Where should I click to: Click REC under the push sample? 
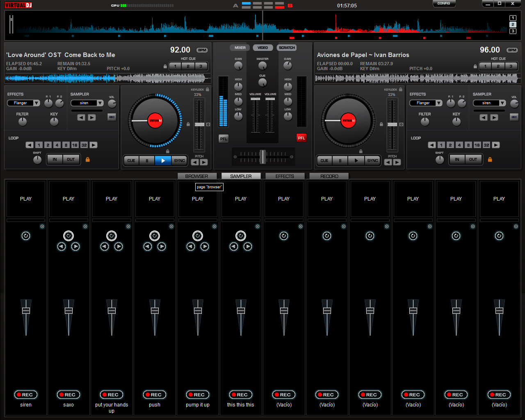pyautogui.click(x=155, y=395)
